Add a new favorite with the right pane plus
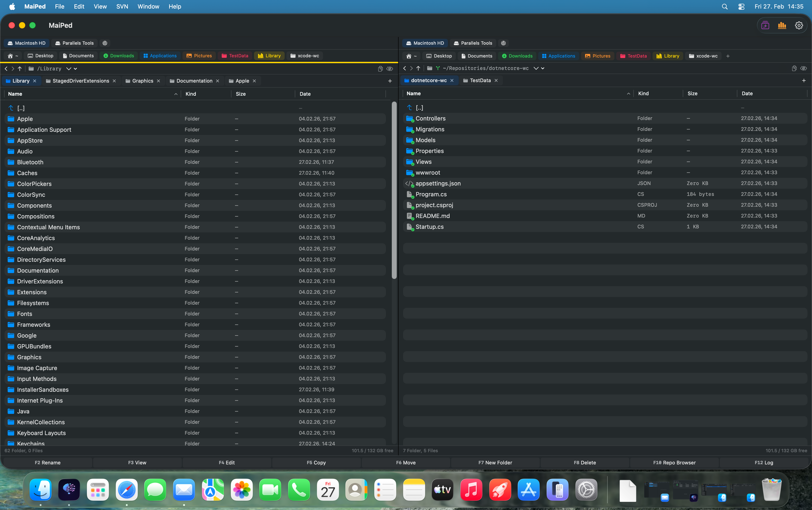Viewport: 812px width, 510px height. 728,56
